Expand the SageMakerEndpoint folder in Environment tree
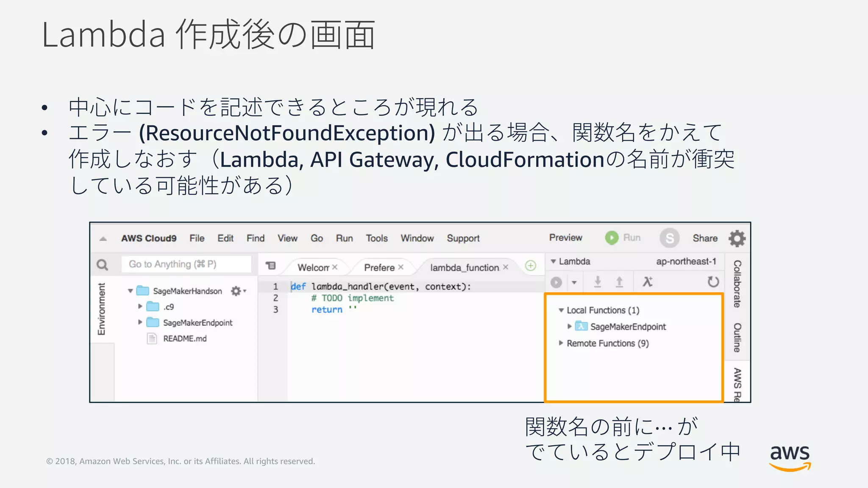 (140, 322)
